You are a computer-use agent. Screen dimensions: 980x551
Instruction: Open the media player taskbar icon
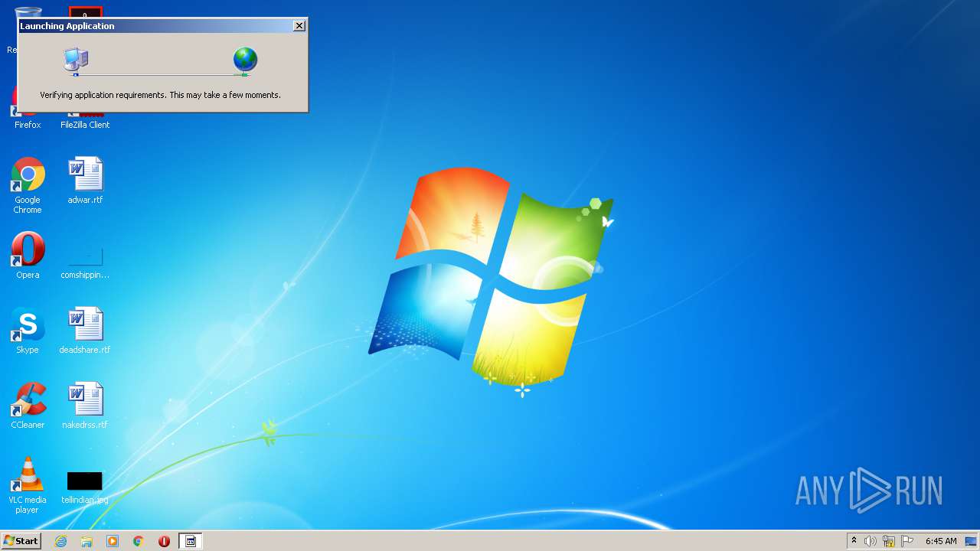(113, 541)
